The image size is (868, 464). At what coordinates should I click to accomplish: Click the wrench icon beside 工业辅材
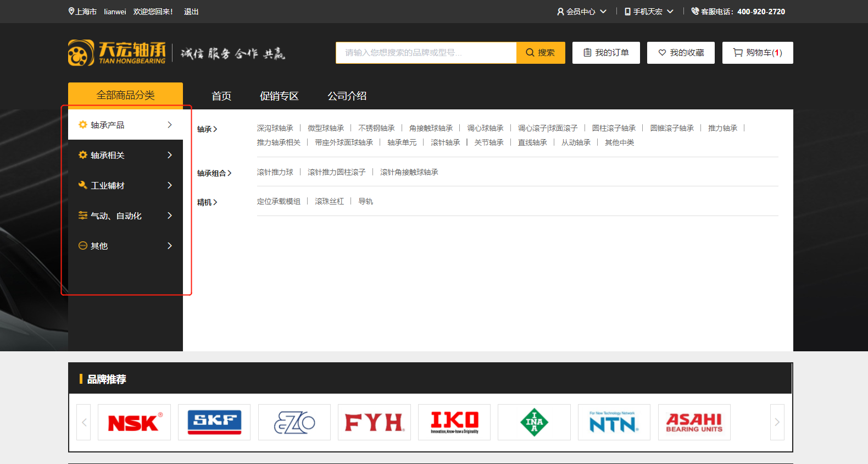(83, 185)
